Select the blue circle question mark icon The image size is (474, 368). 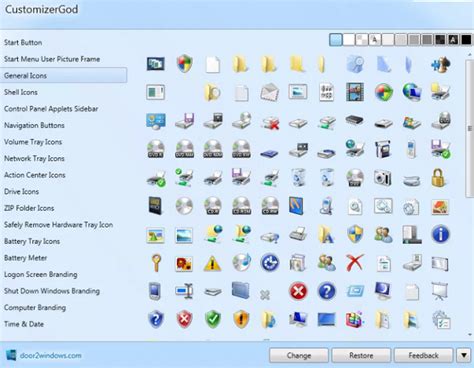pyautogui.click(x=327, y=291)
